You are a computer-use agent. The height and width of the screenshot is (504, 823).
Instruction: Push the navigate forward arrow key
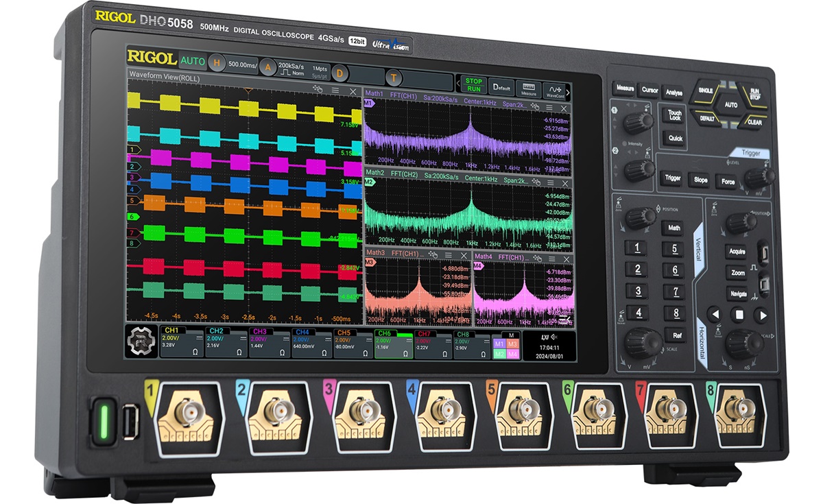761,315
